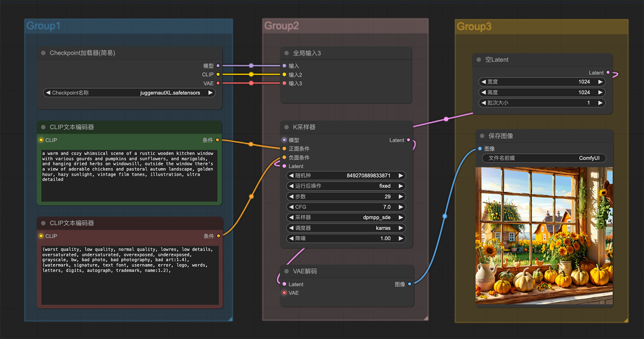
Task: Click the CLIP input port of the red encoder
Action: 41,236
